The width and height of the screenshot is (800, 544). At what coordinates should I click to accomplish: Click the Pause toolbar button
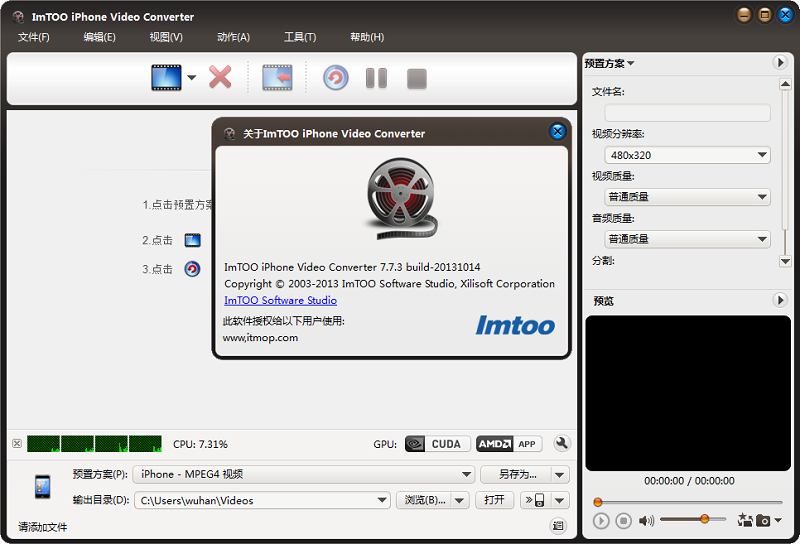[377, 78]
